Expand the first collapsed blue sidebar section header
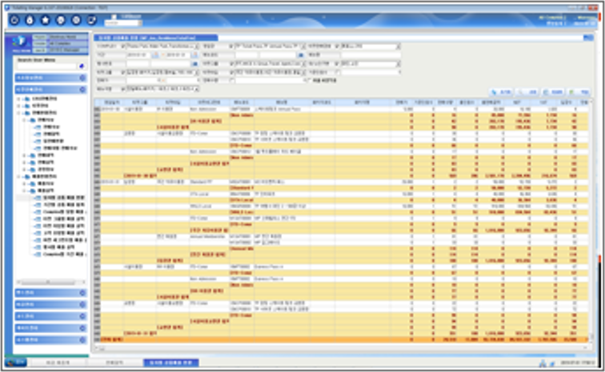Screen dimensions: 605x372 (51, 78)
